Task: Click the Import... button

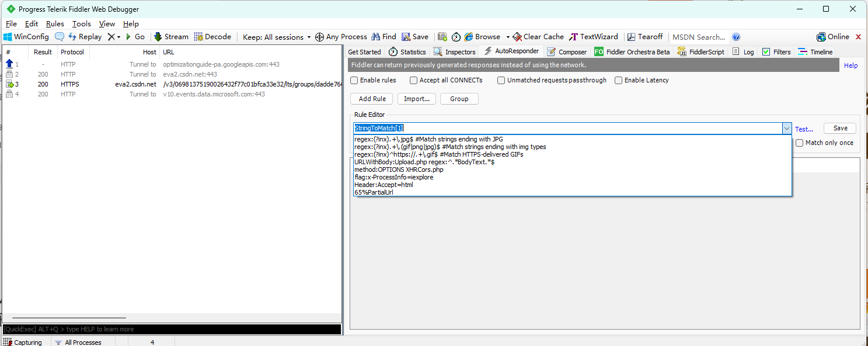Action: coord(417,99)
